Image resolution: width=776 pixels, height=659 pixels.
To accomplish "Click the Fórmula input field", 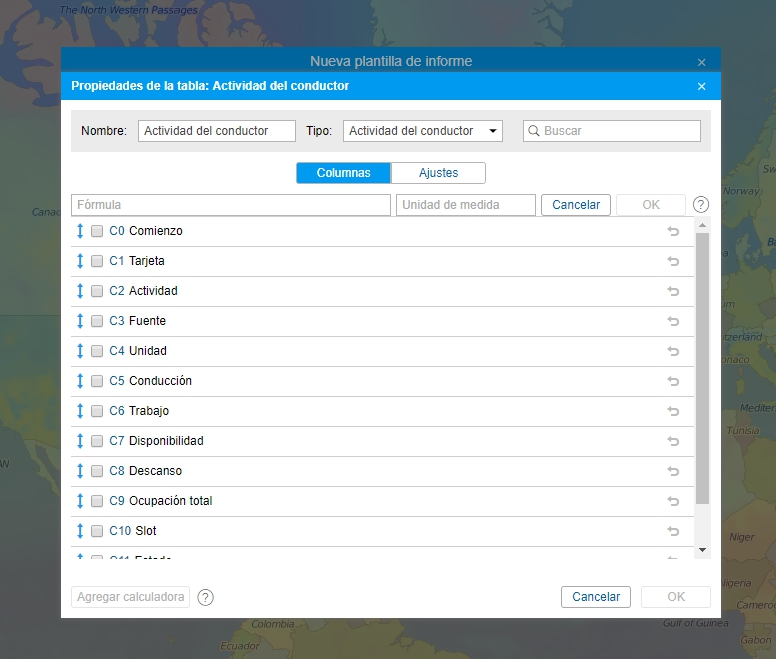I will pos(231,205).
